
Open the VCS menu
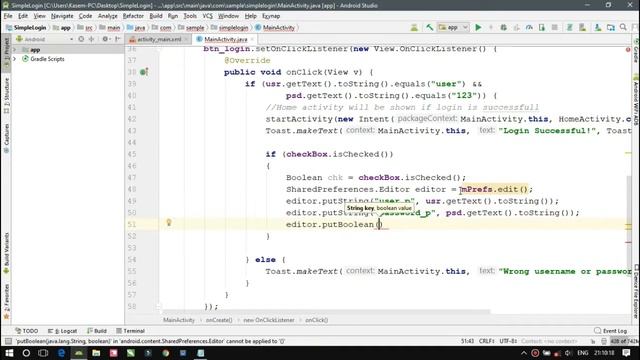(207, 16)
